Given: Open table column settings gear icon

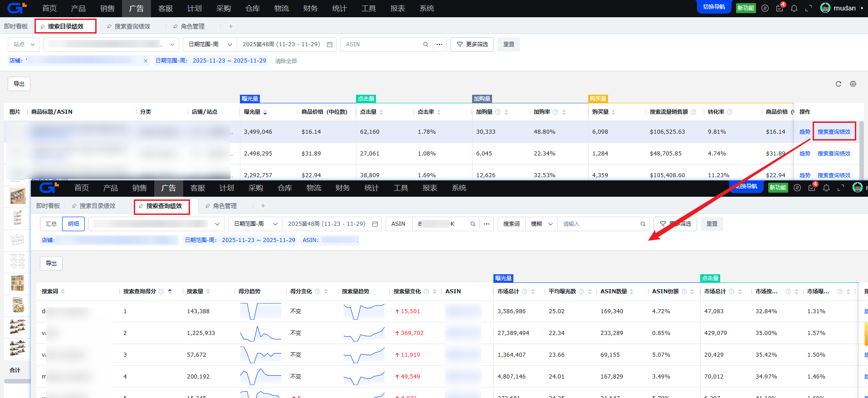Looking at the screenshot, I should click(x=853, y=84).
